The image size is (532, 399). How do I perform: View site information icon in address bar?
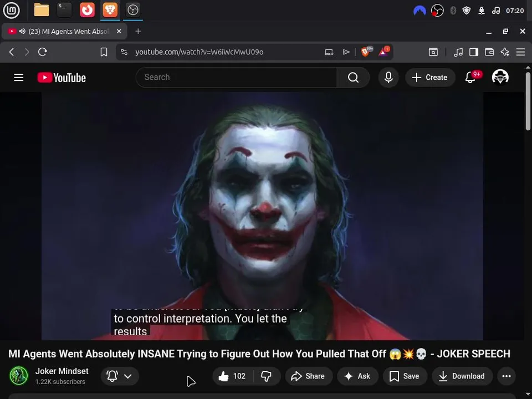[x=124, y=52]
